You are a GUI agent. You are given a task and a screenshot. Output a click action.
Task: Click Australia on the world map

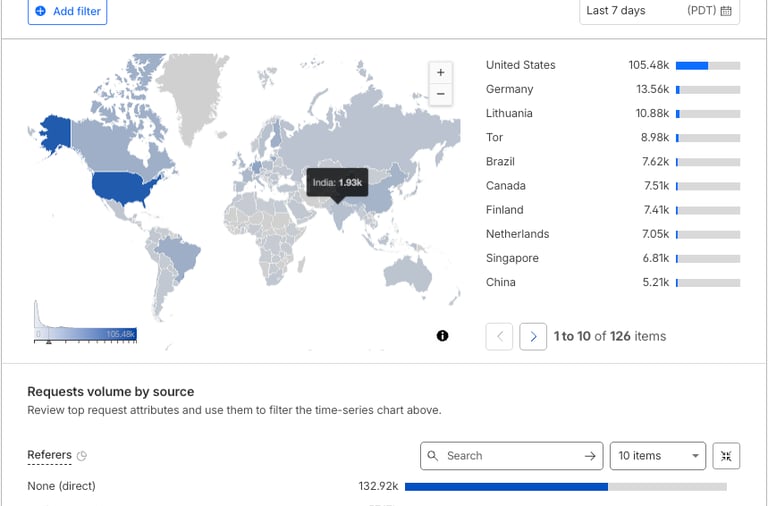tap(408, 273)
